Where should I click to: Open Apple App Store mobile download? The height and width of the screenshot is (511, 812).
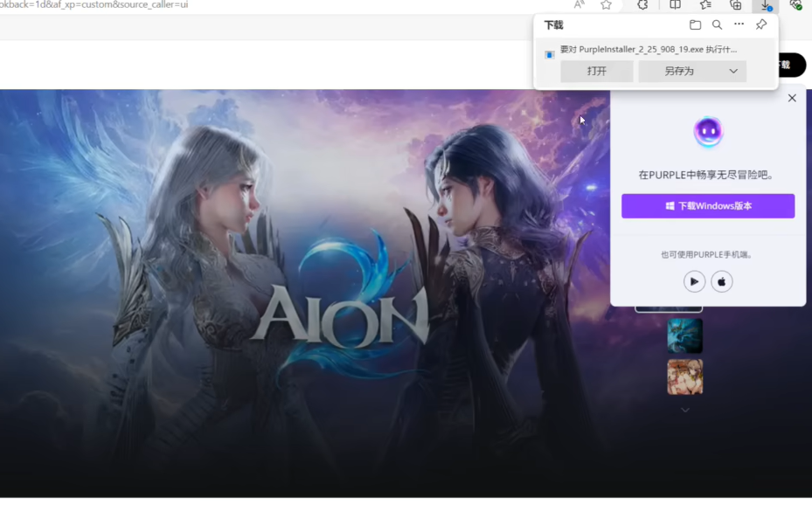721,281
